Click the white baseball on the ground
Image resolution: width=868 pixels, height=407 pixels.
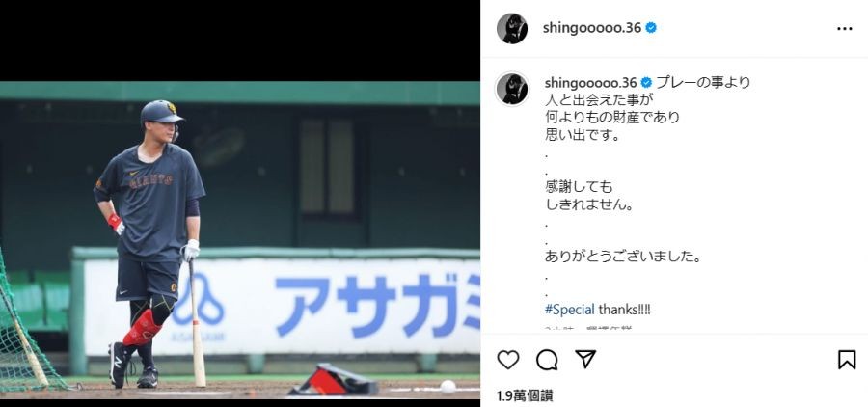coord(448,387)
